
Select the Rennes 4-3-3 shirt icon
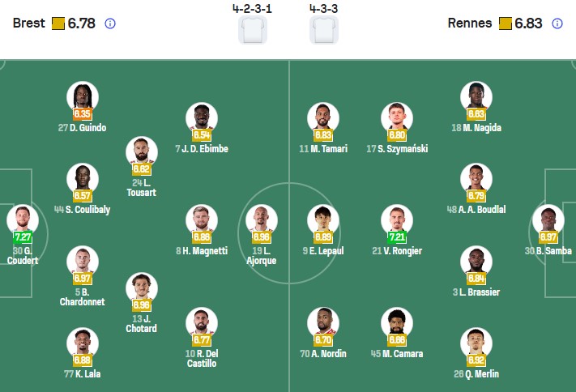point(324,30)
